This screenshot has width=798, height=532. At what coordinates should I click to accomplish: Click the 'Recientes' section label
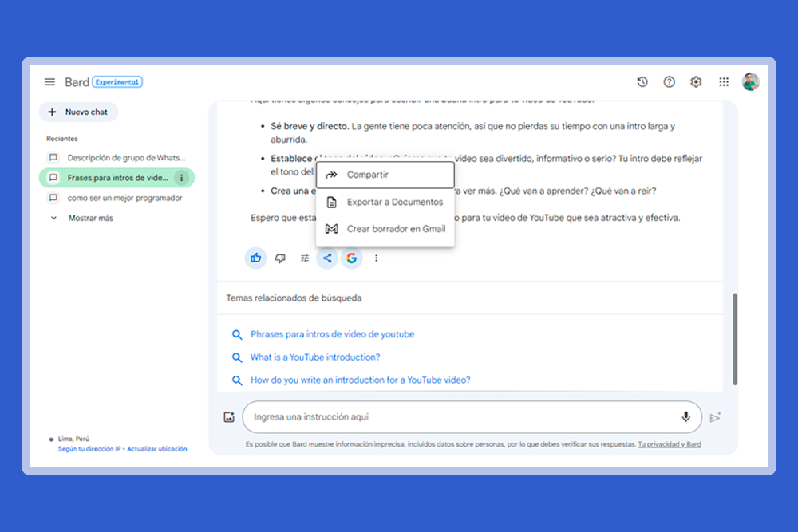click(62, 138)
